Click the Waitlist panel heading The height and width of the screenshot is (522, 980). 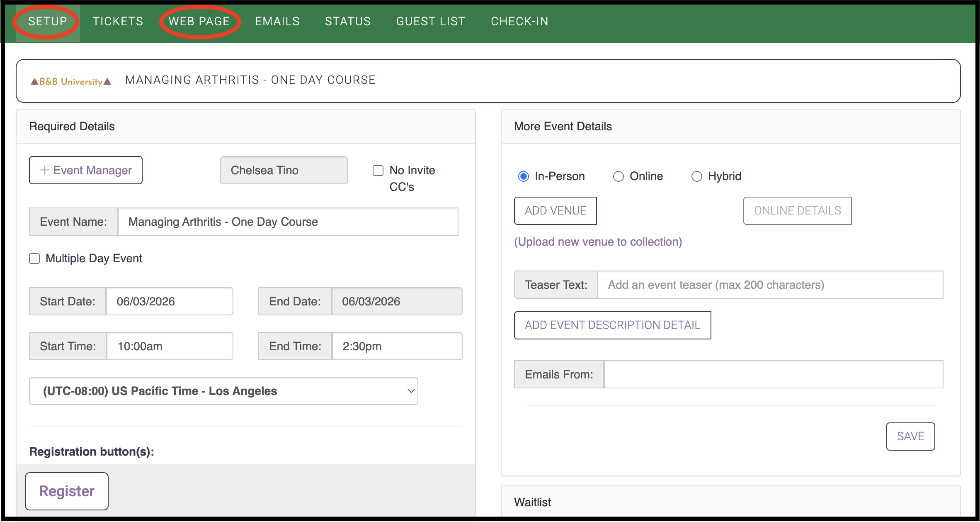point(533,502)
